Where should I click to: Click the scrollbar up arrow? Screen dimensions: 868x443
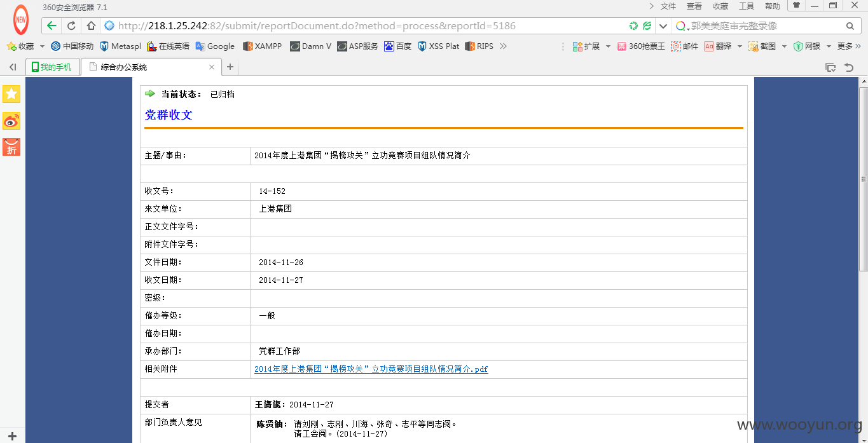(x=864, y=81)
